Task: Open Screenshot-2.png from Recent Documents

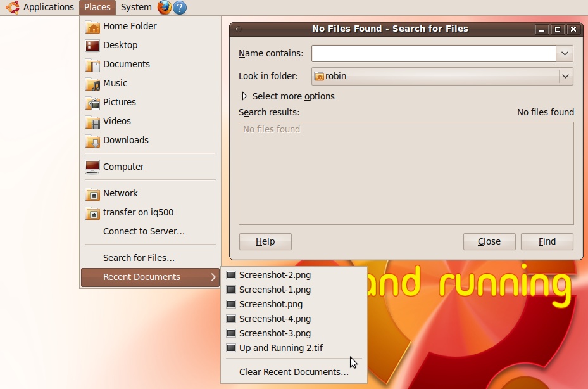Action: pos(274,275)
